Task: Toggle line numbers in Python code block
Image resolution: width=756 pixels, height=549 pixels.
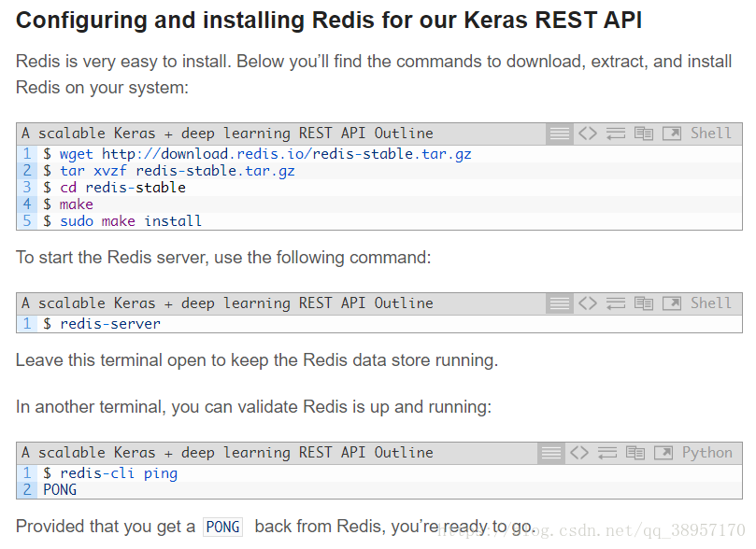Action: tap(550, 453)
